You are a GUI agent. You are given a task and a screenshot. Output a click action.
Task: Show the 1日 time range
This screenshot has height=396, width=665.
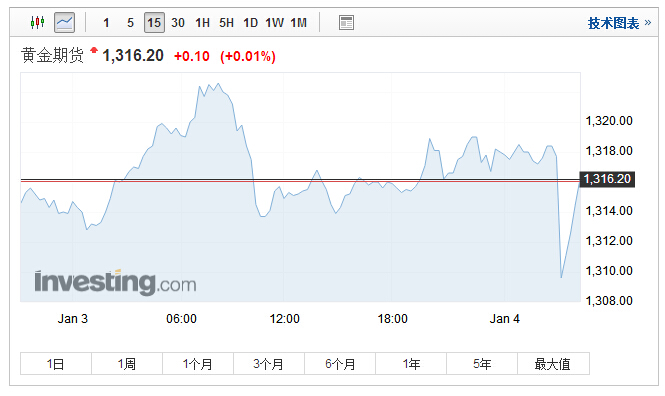(56, 363)
